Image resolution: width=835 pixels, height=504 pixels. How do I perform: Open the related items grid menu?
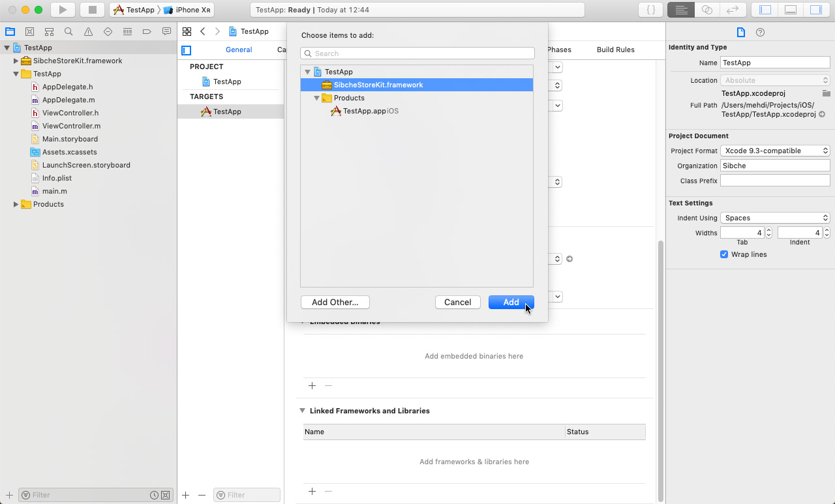coord(187,31)
